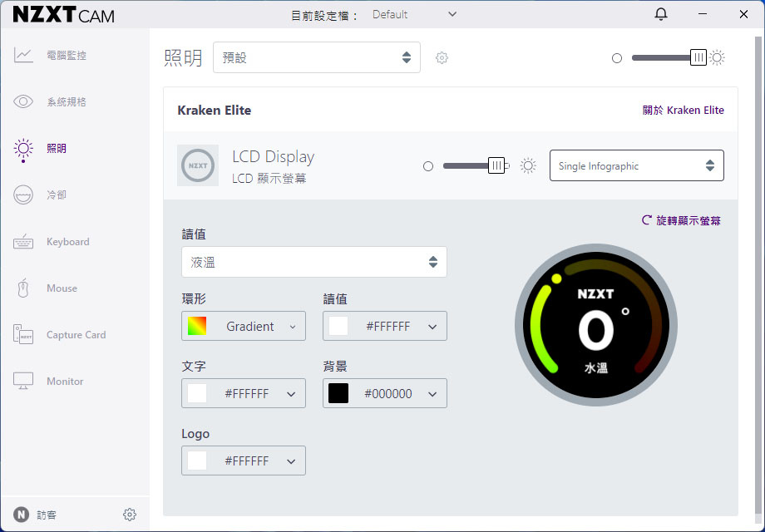Open the 冷卻 menu item
Screen dimensions: 765x532
tap(57, 195)
